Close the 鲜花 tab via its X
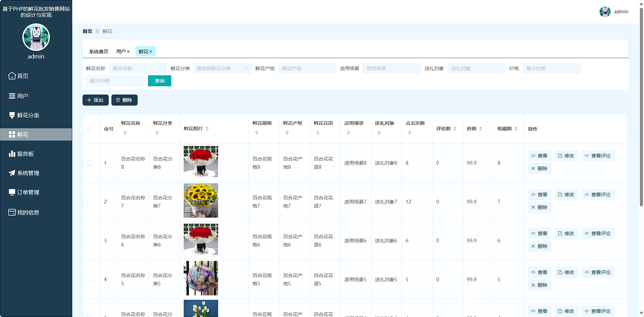This screenshot has height=317, width=644. 151,52
